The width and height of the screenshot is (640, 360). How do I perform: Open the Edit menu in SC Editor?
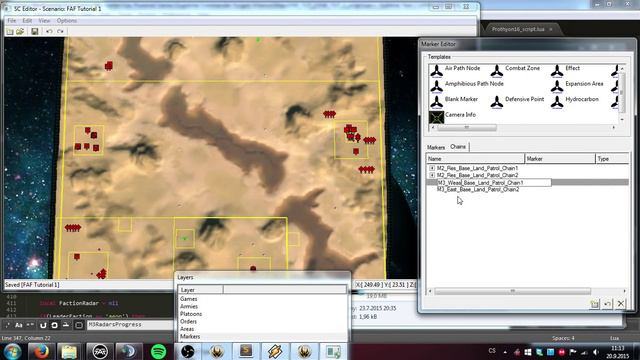(27, 20)
